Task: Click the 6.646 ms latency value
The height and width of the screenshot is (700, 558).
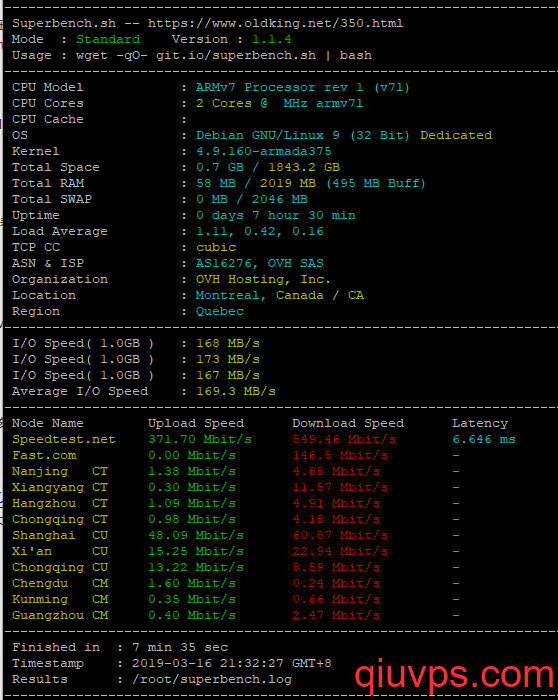Action: 484,439
